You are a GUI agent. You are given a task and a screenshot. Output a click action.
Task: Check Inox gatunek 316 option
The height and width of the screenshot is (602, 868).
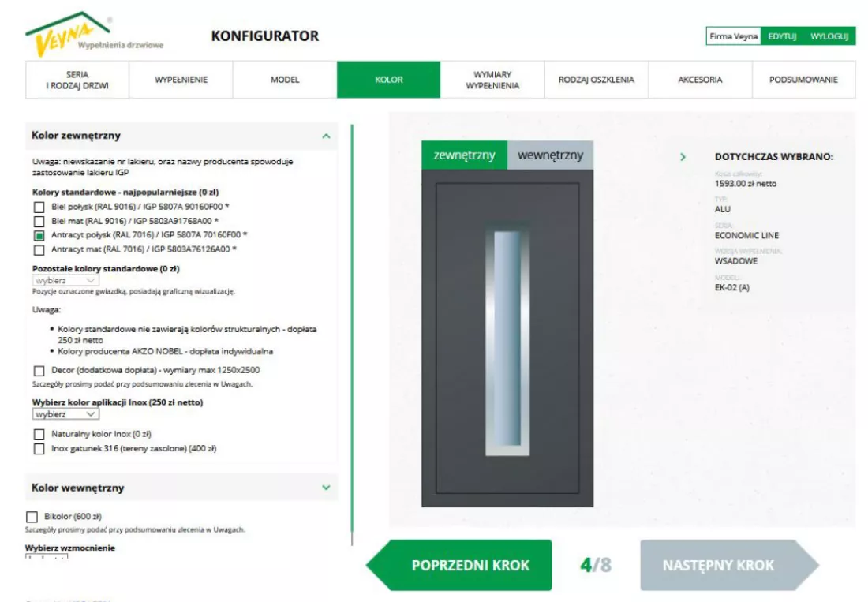39,449
